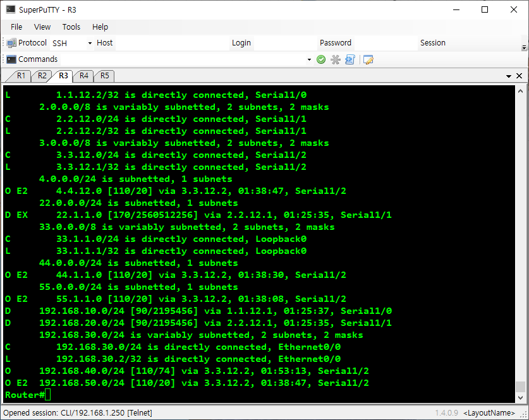Click the terminal scrollbar thumb
Viewport: 529px width, 420px height.
pyautogui.click(x=520, y=387)
